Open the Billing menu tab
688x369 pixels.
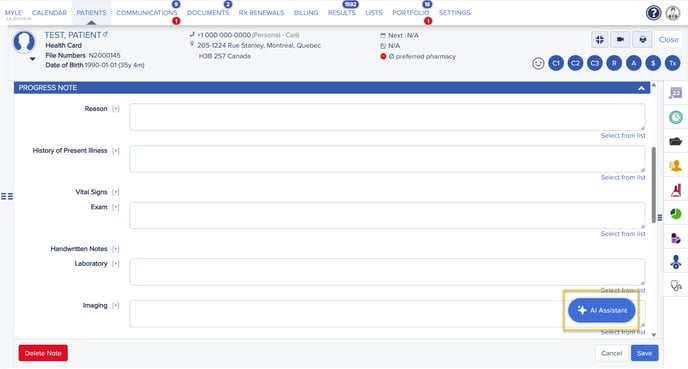pyautogui.click(x=306, y=13)
